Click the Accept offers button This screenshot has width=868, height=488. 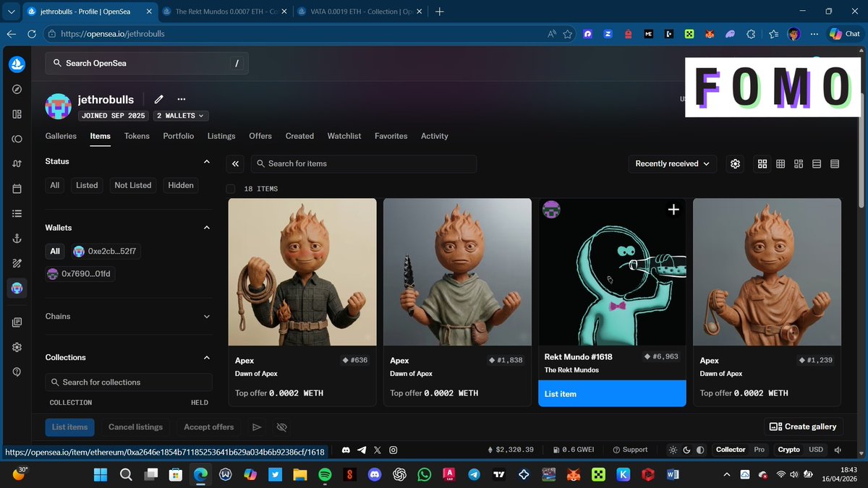(x=208, y=427)
